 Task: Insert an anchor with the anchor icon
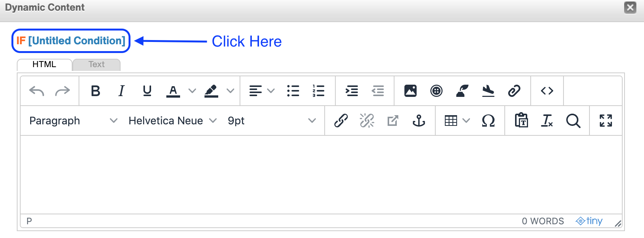point(419,121)
